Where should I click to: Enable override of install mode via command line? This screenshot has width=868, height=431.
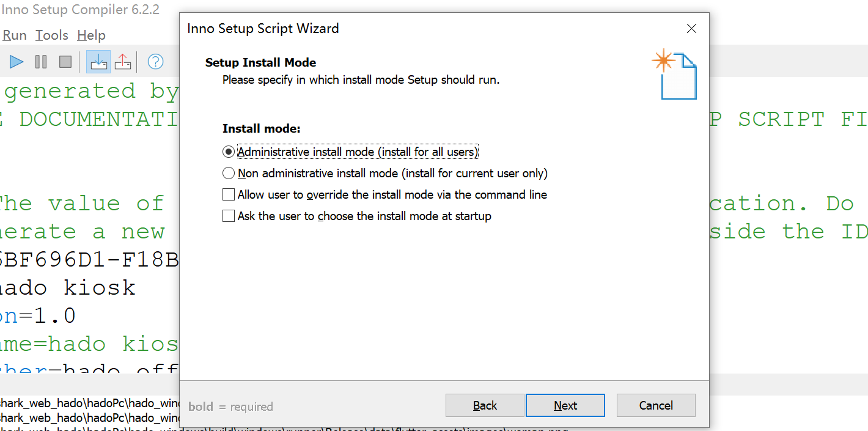pos(229,194)
